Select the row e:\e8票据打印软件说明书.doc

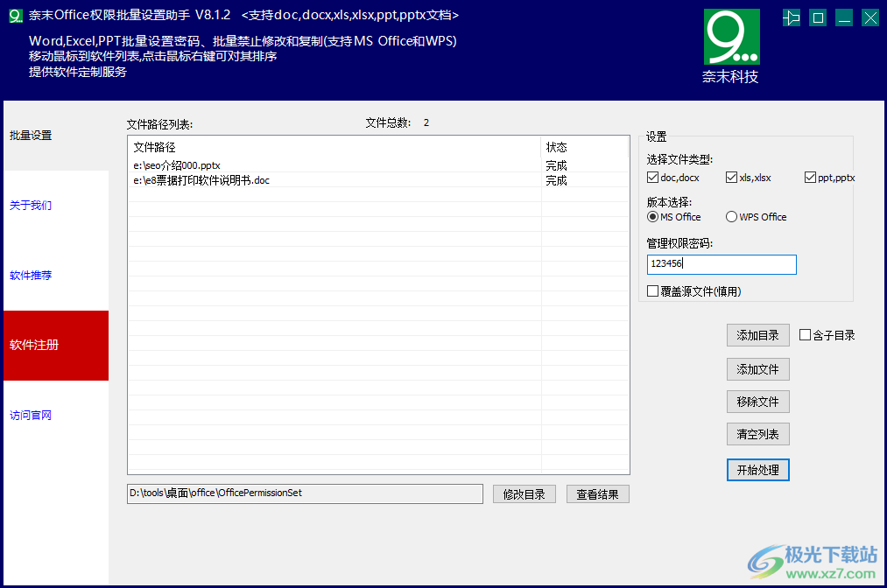point(378,180)
